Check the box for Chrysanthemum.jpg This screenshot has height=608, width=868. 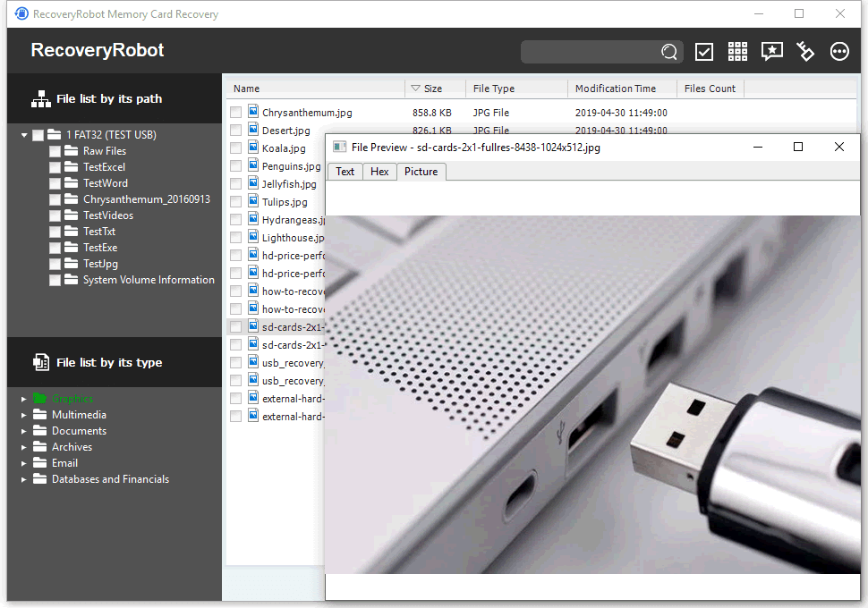click(236, 113)
